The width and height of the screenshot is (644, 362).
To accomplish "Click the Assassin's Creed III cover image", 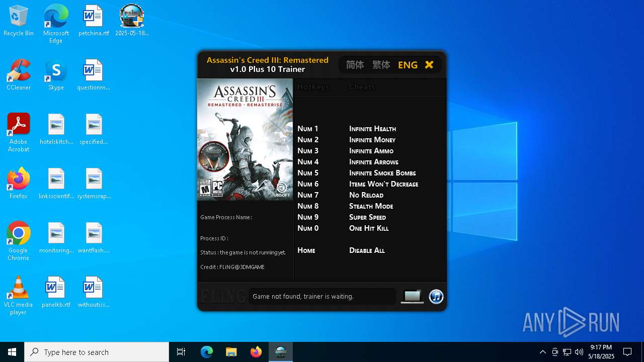I will pos(245,140).
